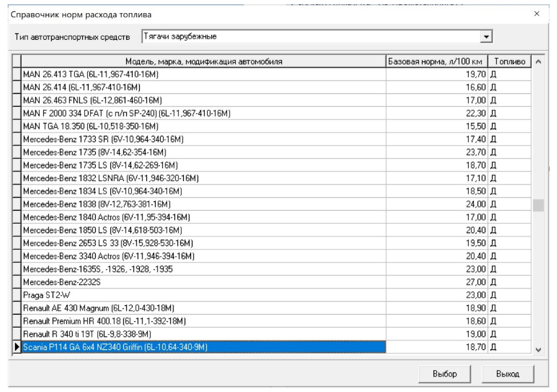
Task: Click row selector for Mercedes-Benz 1838
Action: [17, 204]
